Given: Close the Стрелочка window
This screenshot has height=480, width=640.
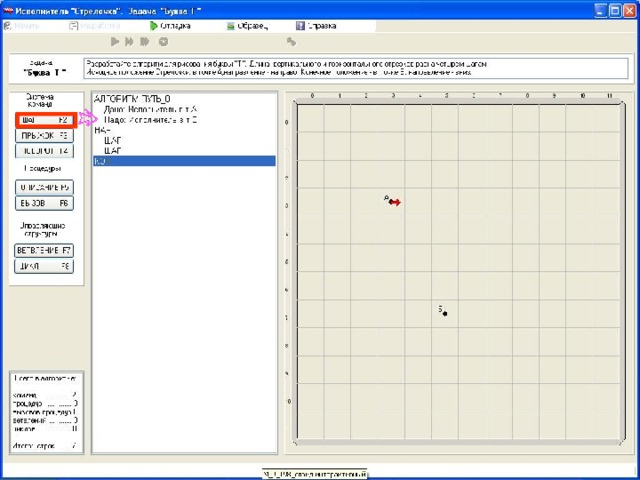Looking at the screenshot, I should (629, 11).
